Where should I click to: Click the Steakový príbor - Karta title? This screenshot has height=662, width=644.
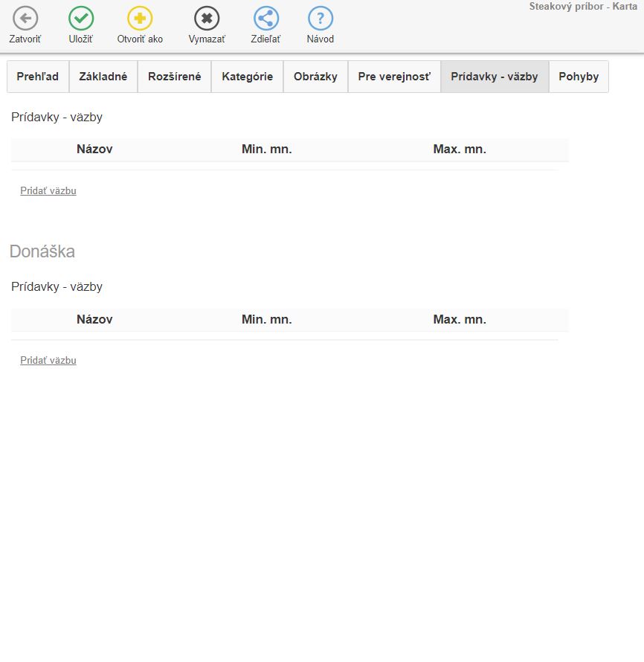(x=583, y=7)
